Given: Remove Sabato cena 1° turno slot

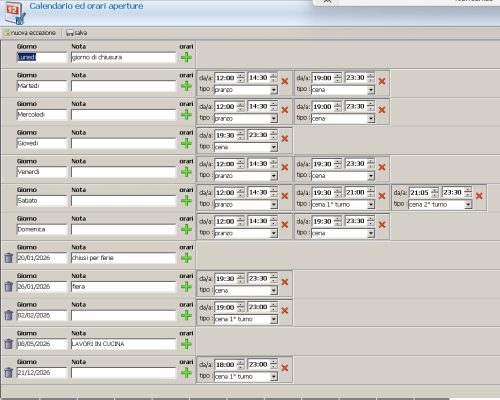Looking at the screenshot, I should pyautogui.click(x=382, y=196).
